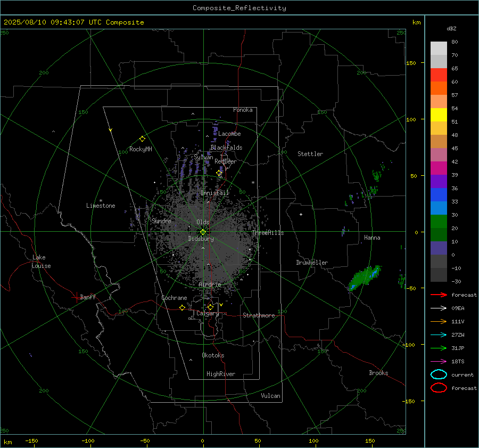The height and width of the screenshot is (448, 479).
Task: Select the yellow diamond marker above Calgary label
Action: (210, 307)
